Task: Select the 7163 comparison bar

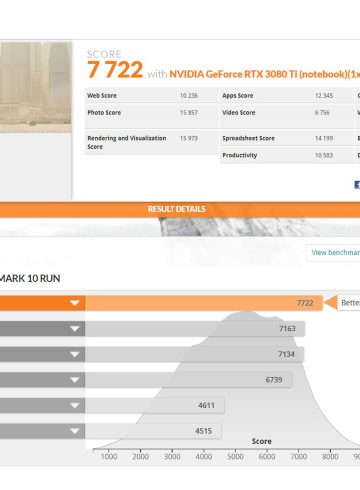Action: [x=195, y=329]
